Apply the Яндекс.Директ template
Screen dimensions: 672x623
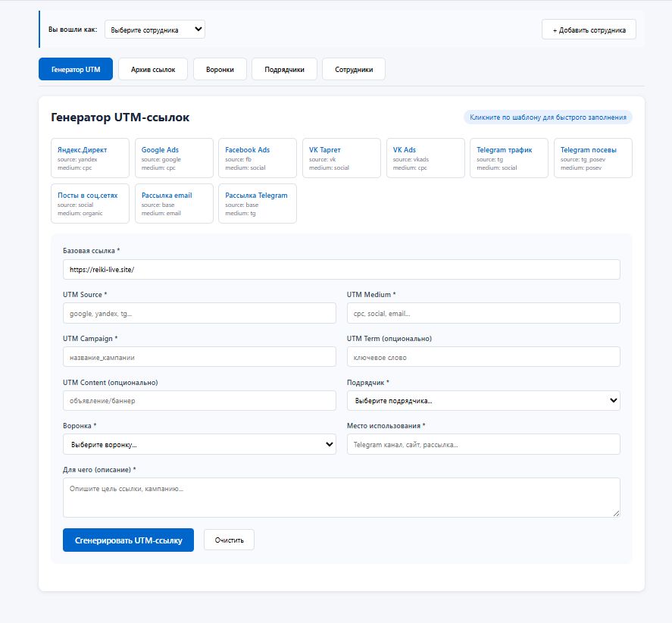coord(90,158)
